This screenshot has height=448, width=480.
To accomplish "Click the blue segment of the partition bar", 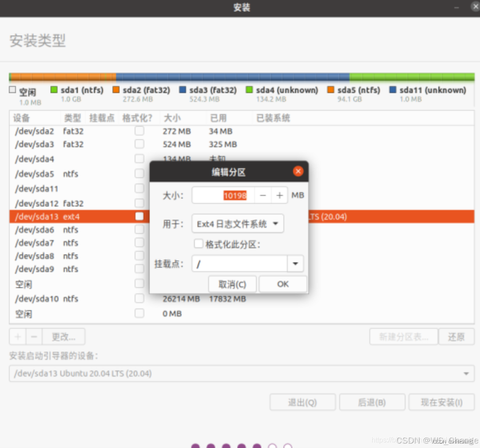I will [232, 77].
